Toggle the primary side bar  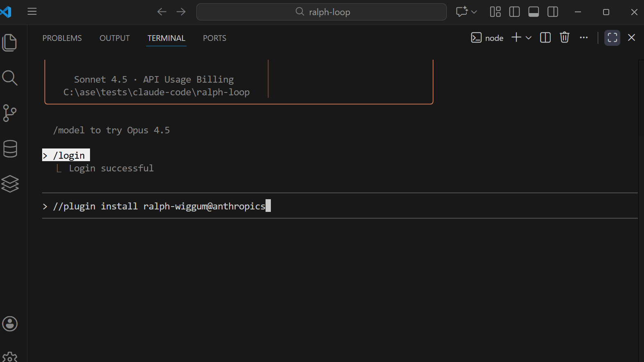[x=515, y=12]
